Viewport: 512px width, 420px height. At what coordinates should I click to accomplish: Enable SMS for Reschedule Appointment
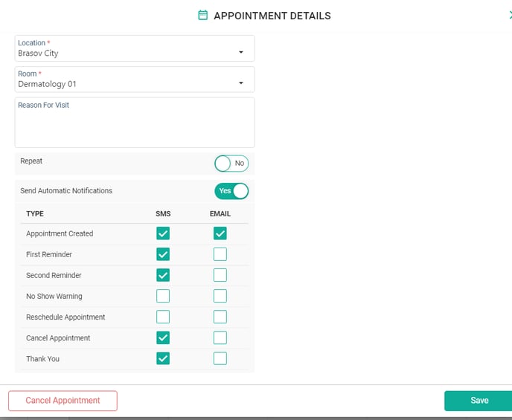[163, 317]
